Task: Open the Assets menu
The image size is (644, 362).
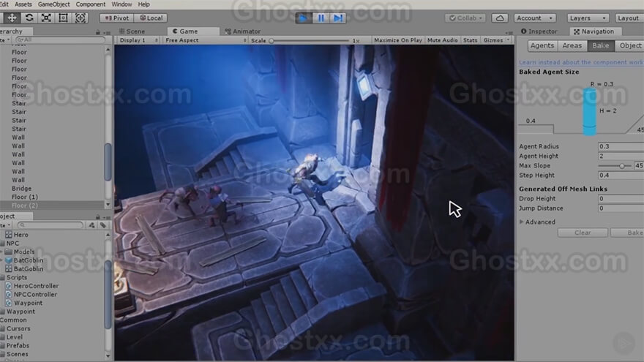Action: click(23, 4)
